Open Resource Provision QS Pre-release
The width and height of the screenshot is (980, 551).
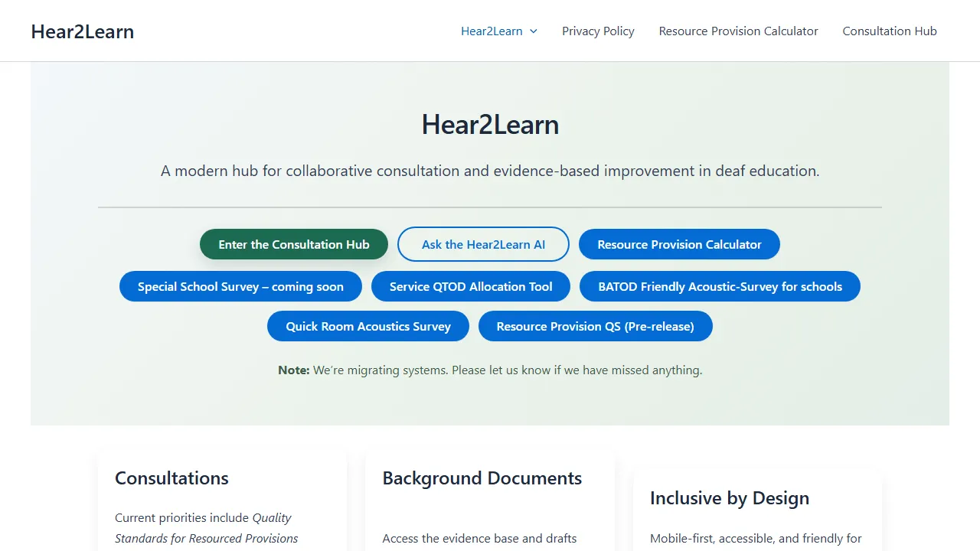595,326
